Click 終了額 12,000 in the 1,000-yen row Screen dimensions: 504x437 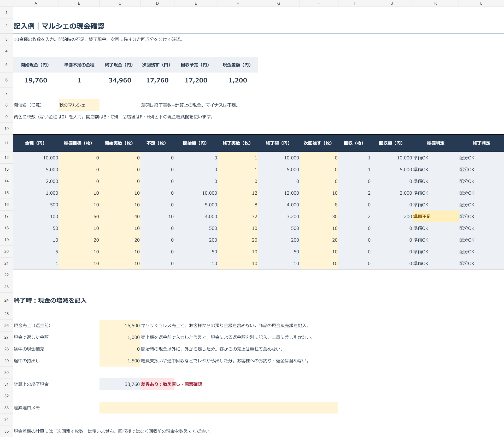coord(279,193)
